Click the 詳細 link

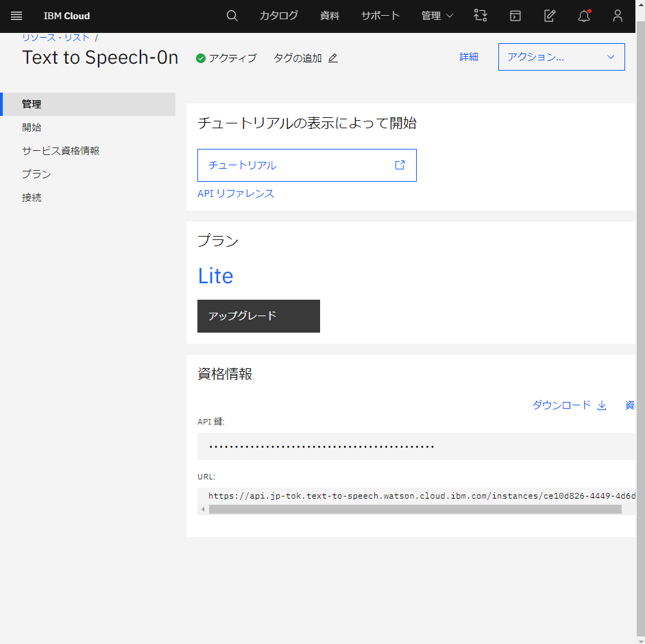click(469, 57)
